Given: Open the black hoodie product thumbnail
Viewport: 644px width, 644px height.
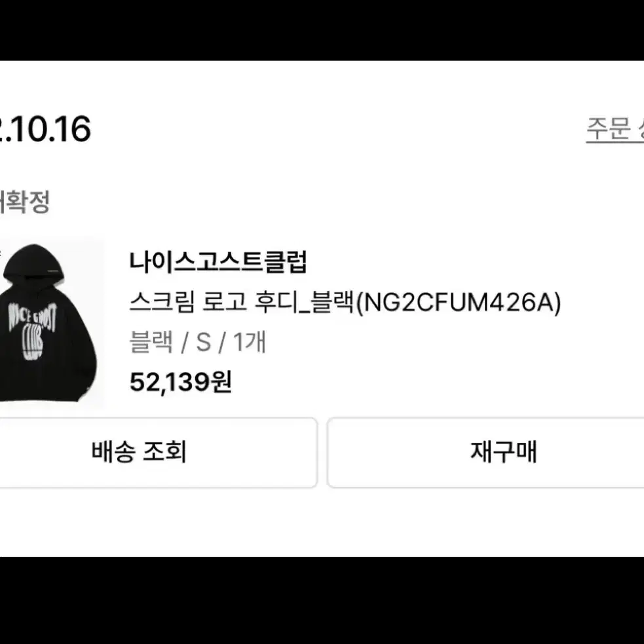Looking at the screenshot, I should click(x=51, y=322).
